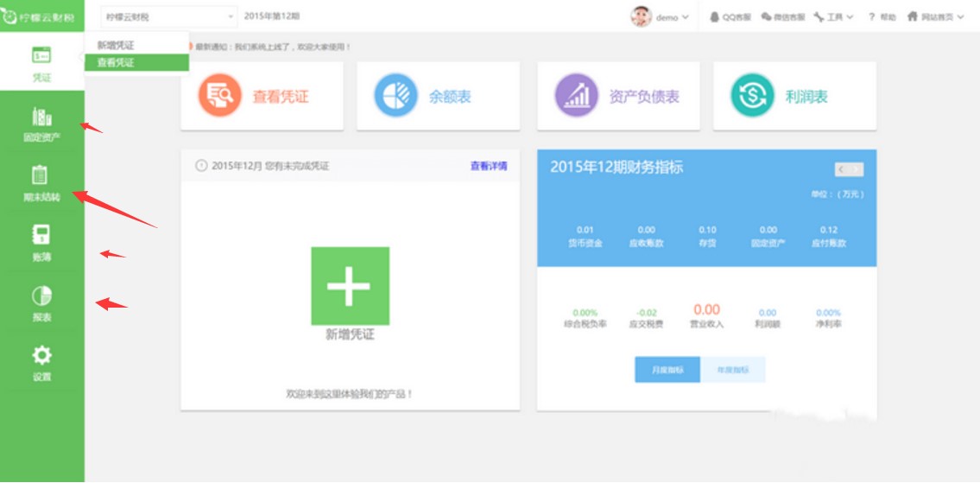Open the 期末结转 clipboard sidebar icon
This screenshot has height=483, width=980.
(41, 176)
